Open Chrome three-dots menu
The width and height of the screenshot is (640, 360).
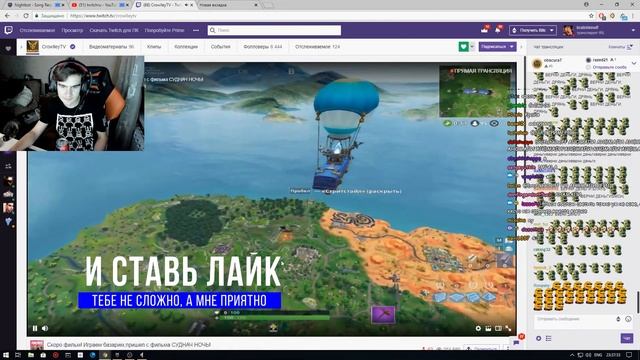[633, 16]
